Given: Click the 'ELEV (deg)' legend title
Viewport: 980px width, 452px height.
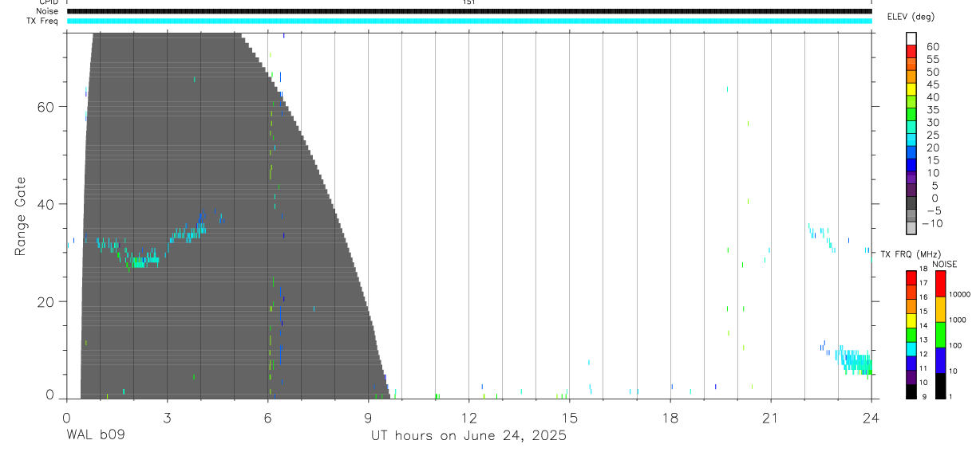Looking at the screenshot, I should [911, 17].
